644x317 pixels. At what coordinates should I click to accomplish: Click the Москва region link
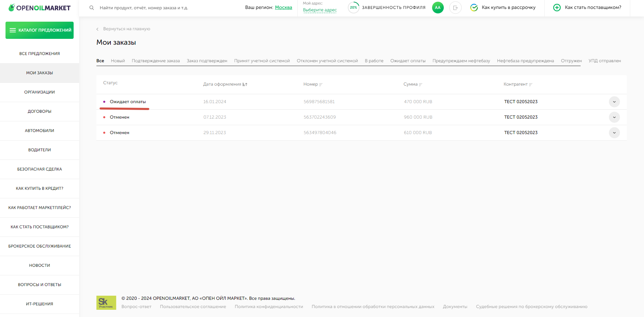tap(283, 8)
